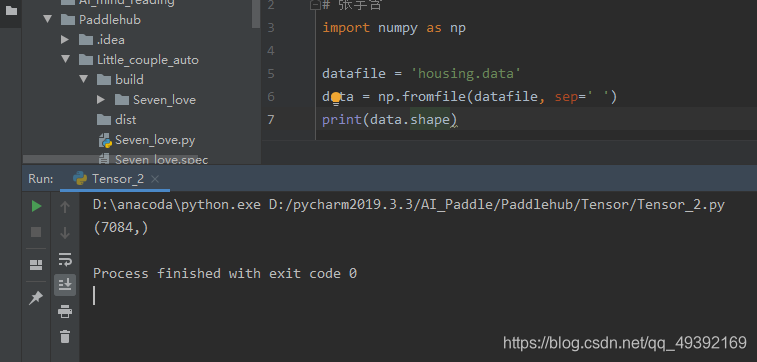
Task: Click line number 7 in gutter
Action: tap(271, 119)
